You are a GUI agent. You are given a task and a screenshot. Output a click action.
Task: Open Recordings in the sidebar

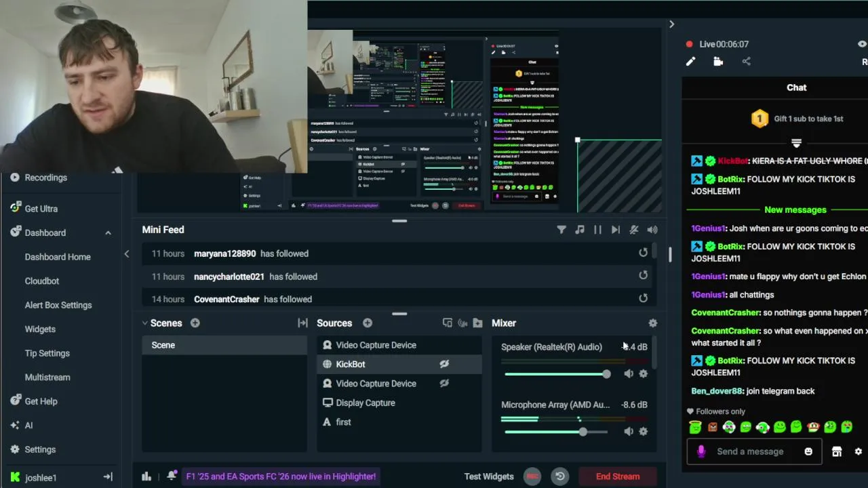(x=46, y=178)
